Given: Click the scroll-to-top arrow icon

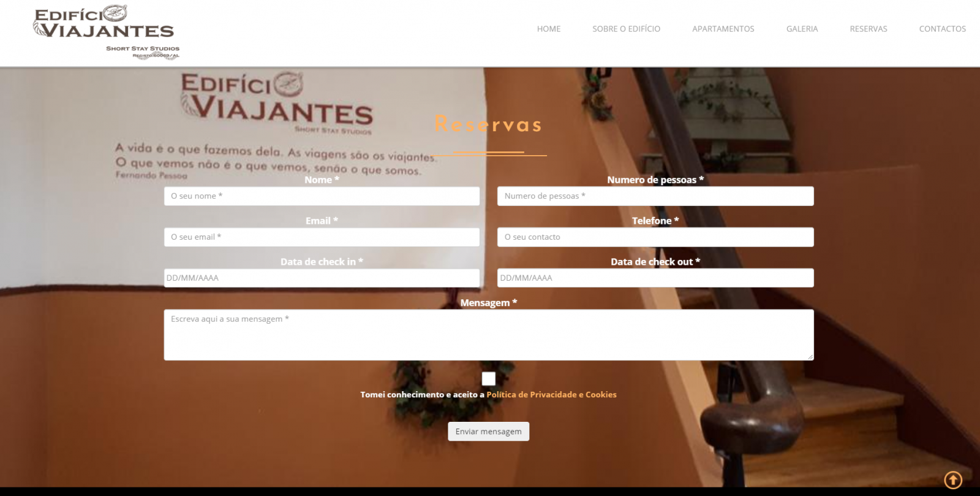Looking at the screenshot, I should pyautogui.click(x=952, y=479).
